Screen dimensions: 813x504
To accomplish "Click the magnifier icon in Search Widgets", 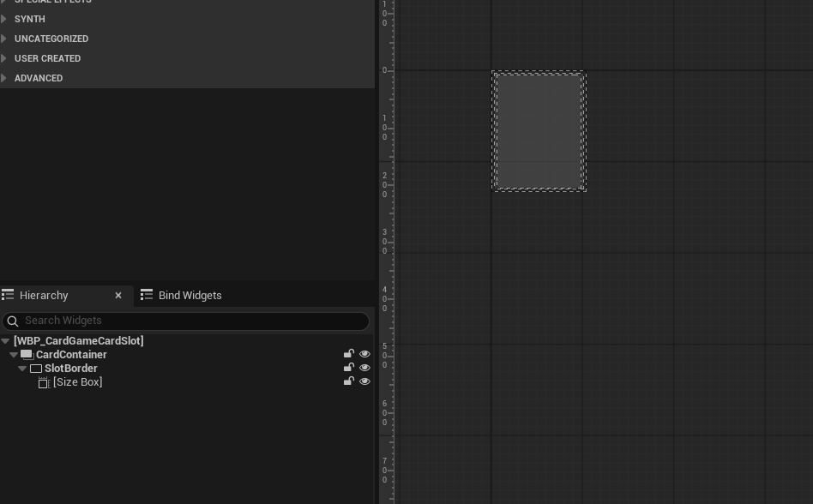I will [x=13, y=321].
